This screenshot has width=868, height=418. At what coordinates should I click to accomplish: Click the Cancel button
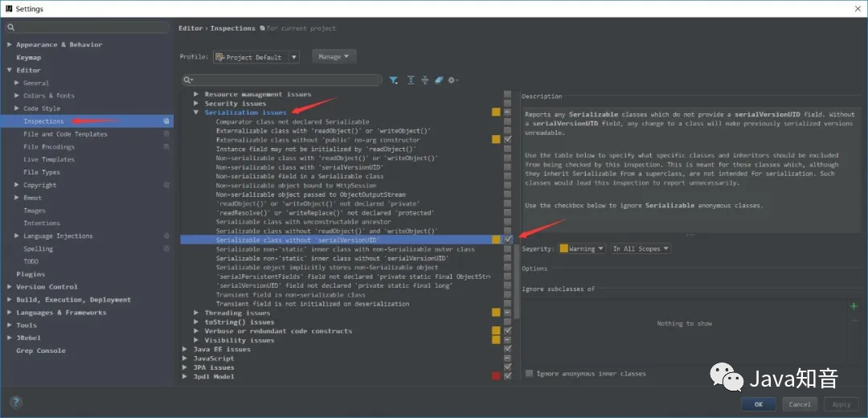click(x=800, y=404)
